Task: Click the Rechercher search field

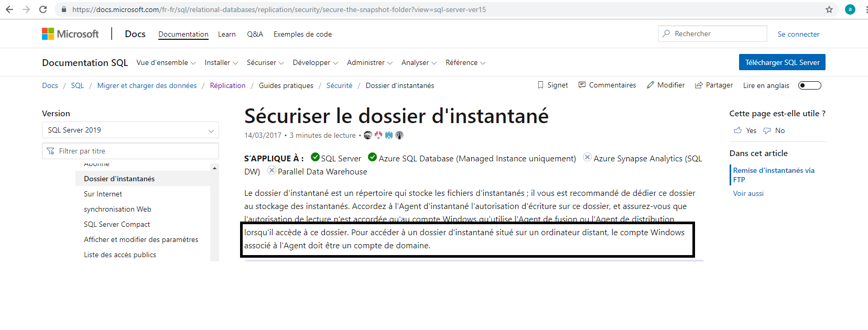Action: (x=712, y=34)
